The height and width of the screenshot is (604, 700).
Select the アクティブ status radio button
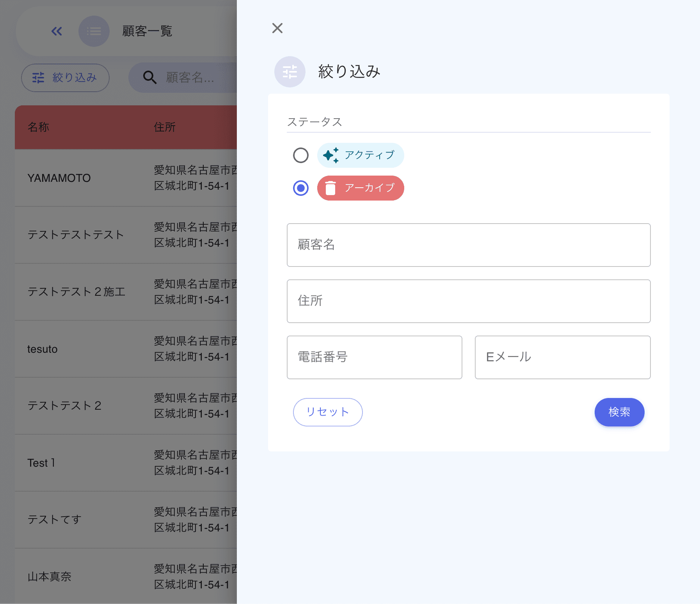pos(300,155)
